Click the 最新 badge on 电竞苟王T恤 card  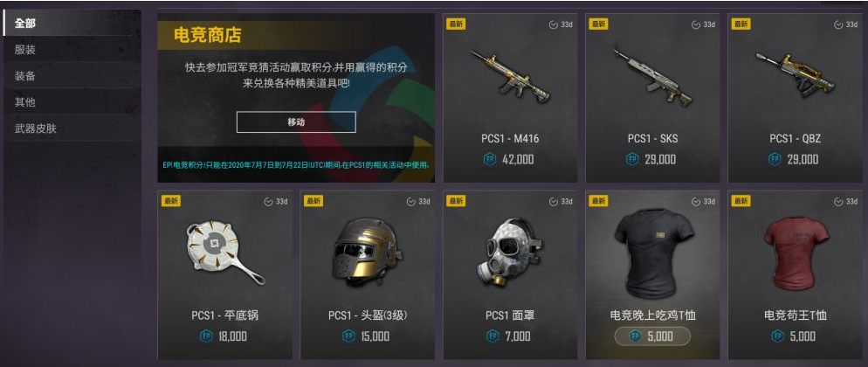click(x=741, y=201)
